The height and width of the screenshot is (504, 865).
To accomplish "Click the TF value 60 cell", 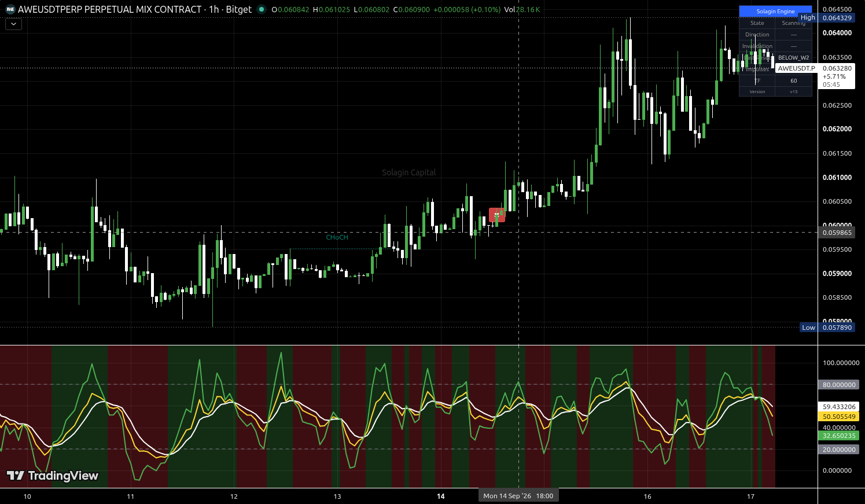I will coord(794,81).
